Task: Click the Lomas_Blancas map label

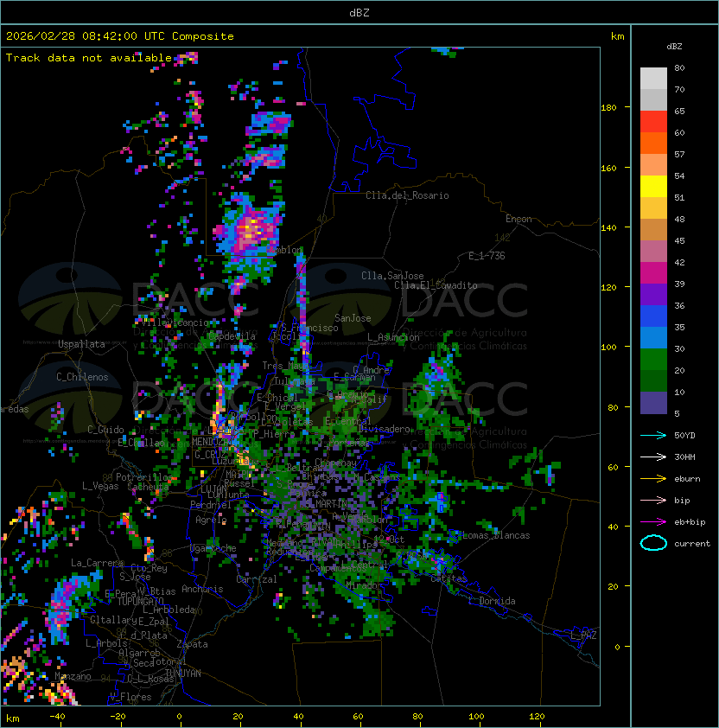Action: coord(496,535)
